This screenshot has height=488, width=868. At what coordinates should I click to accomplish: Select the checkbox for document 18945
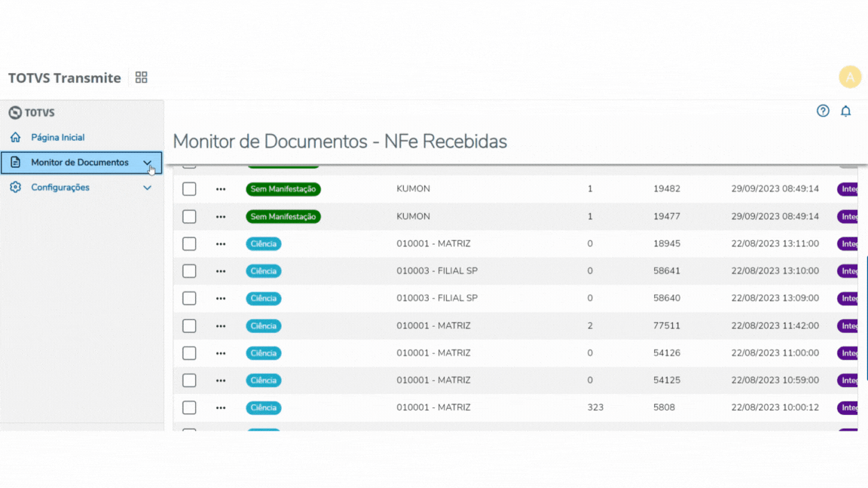[189, 243]
